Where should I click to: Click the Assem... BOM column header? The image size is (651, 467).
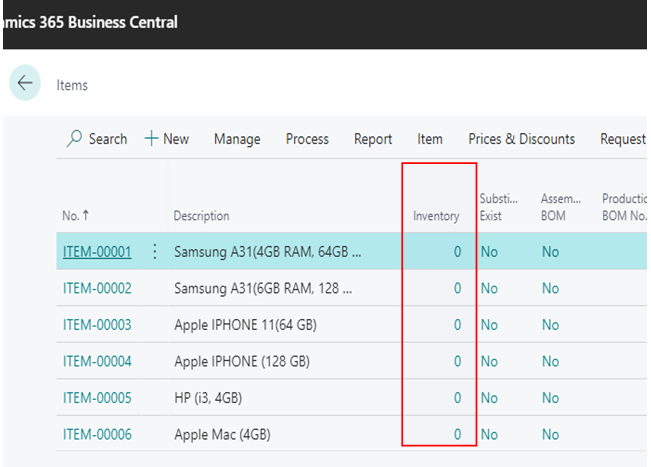click(560, 207)
